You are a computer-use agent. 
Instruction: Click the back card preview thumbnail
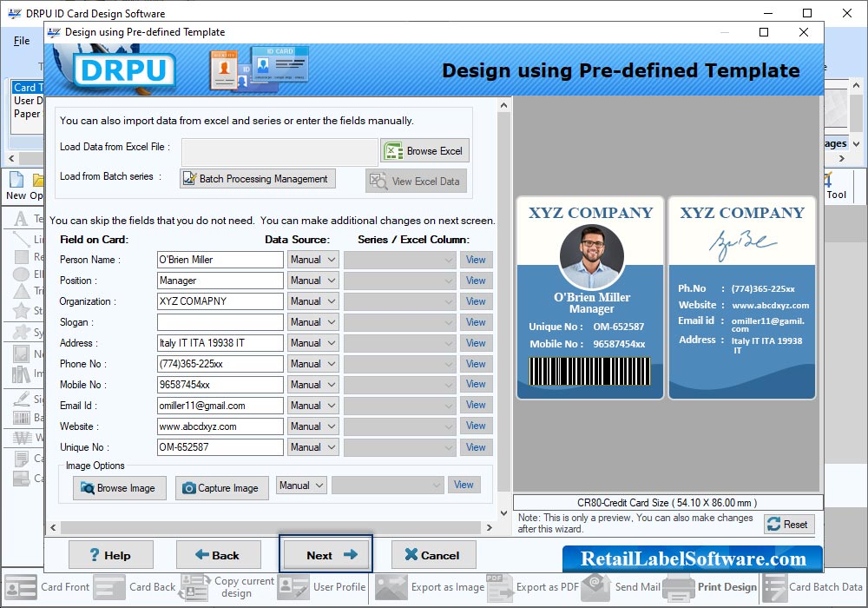coord(742,297)
